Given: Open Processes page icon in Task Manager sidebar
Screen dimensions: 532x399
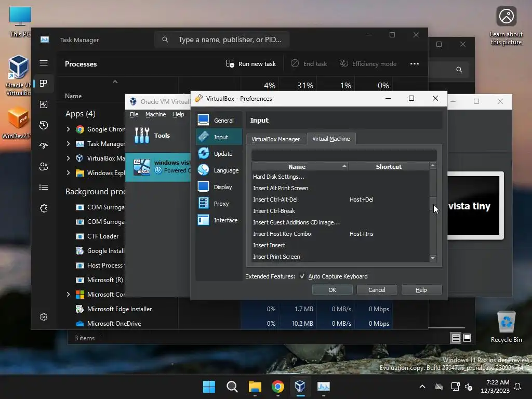Looking at the screenshot, I should pos(44,84).
